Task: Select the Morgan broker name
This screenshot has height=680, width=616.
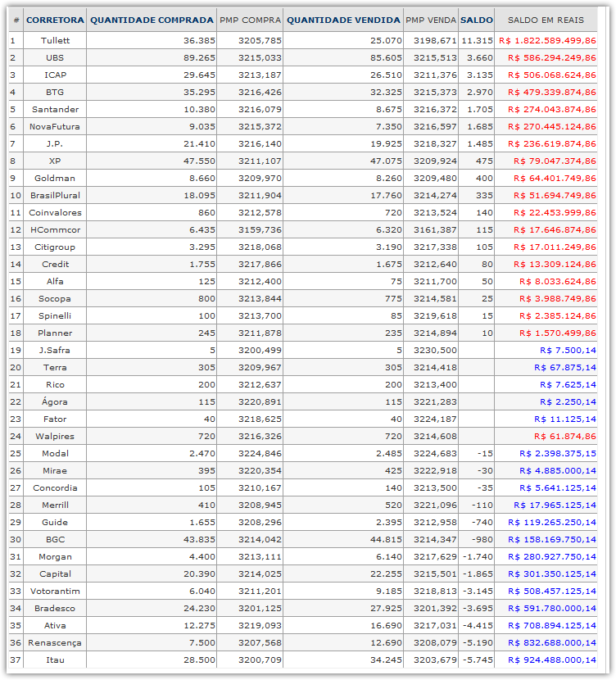Action: (55, 557)
